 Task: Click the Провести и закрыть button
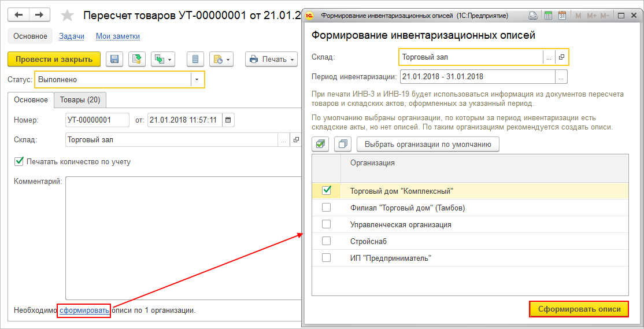coord(54,59)
